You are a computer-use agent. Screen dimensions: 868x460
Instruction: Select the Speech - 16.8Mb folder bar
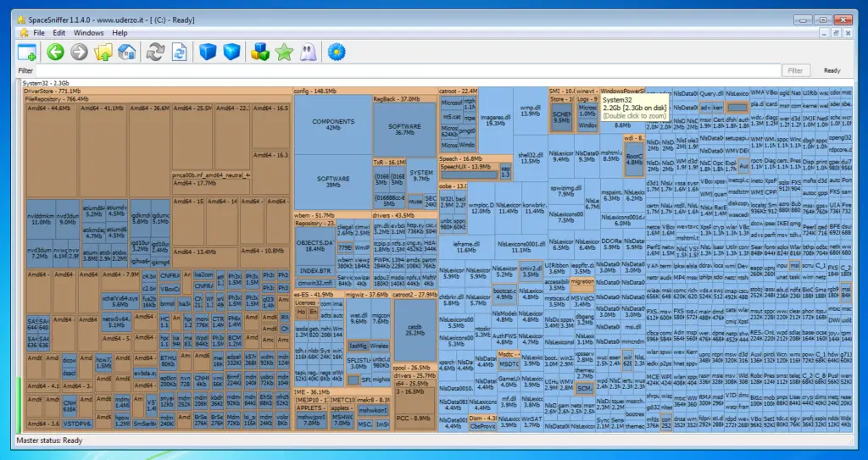click(475, 158)
